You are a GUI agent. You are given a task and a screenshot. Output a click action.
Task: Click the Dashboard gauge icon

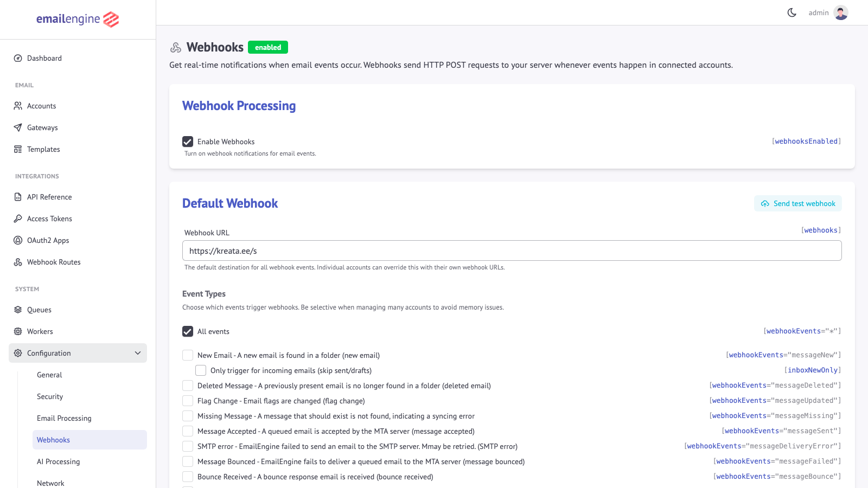[18, 58]
